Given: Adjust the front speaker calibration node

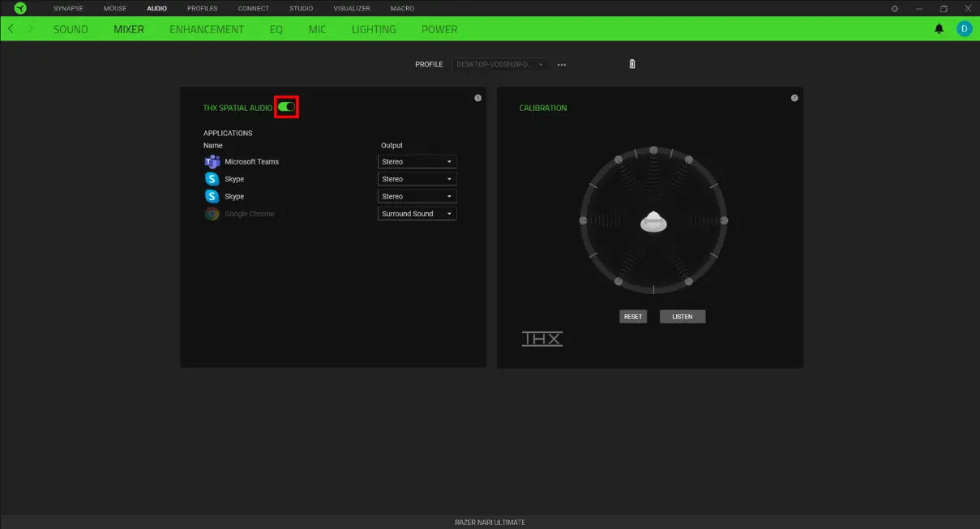Looking at the screenshot, I should tap(653, 150).
